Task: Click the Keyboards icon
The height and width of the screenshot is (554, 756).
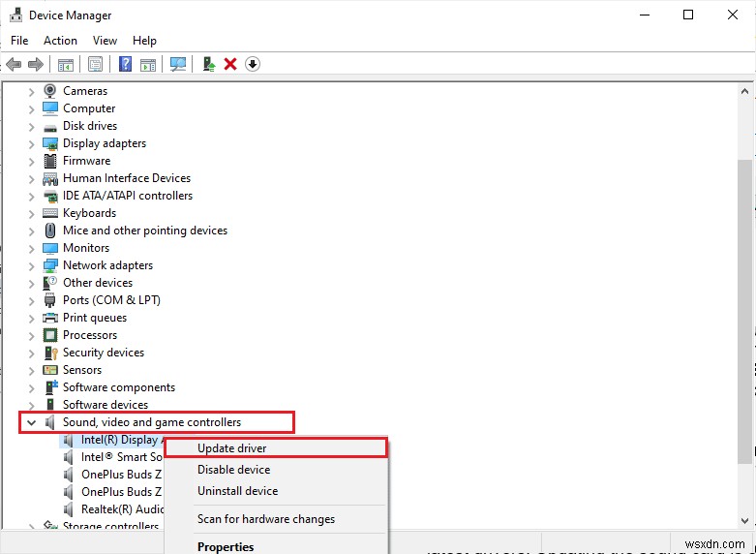Action: [50, 213]
